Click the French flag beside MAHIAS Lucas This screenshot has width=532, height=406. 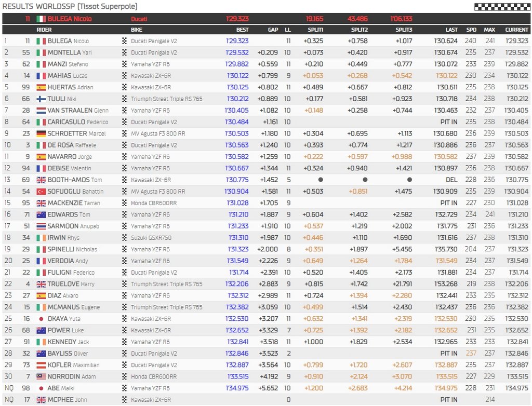pyautogui.click(x=41, y=76)
